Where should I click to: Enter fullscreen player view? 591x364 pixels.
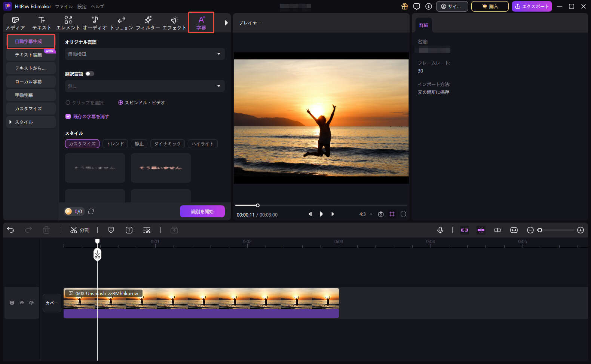click(x=403, y=214)
